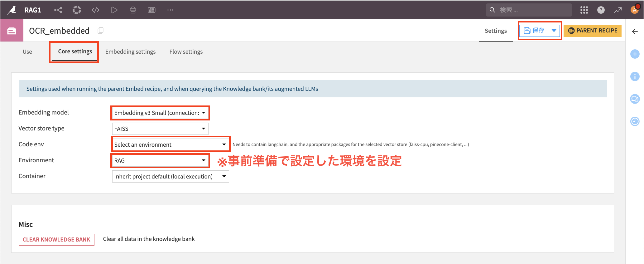Click the plus actions icon in sidebar

[x=635, y=54]
